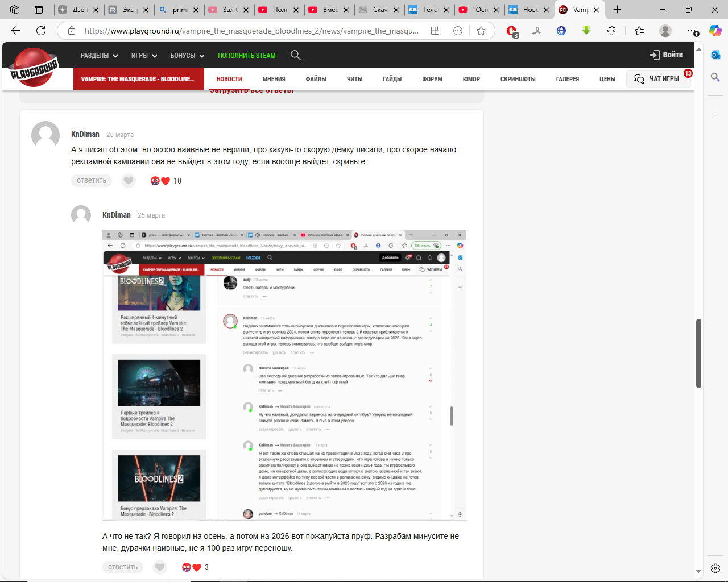Expand the БОНУСЫ dropdown menu
The image size is (728, 582).
pos(187,56)
